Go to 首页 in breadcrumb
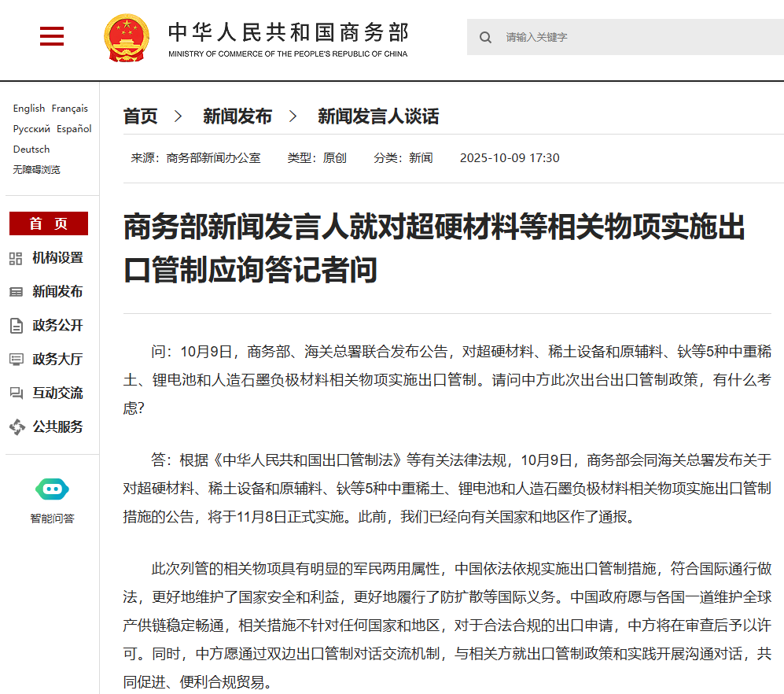Image resolution: width=784 pixels, height=694 pixels. tap(141, 116)
